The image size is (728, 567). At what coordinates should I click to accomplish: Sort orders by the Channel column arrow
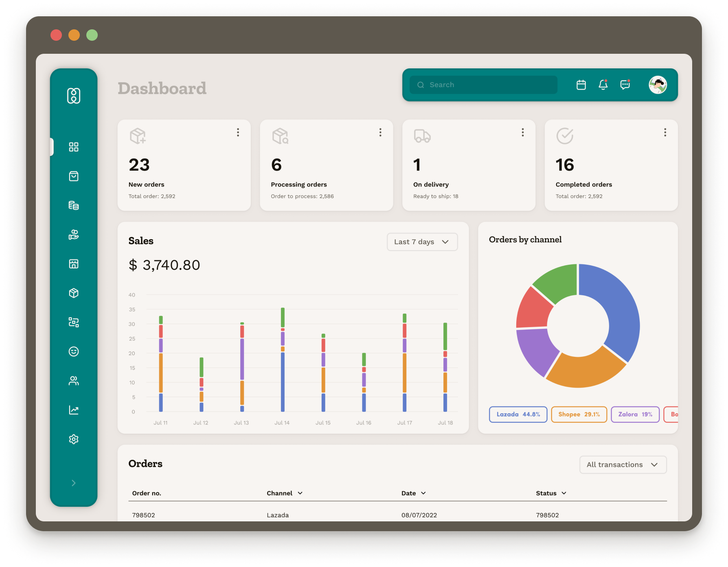click(301, 493)
